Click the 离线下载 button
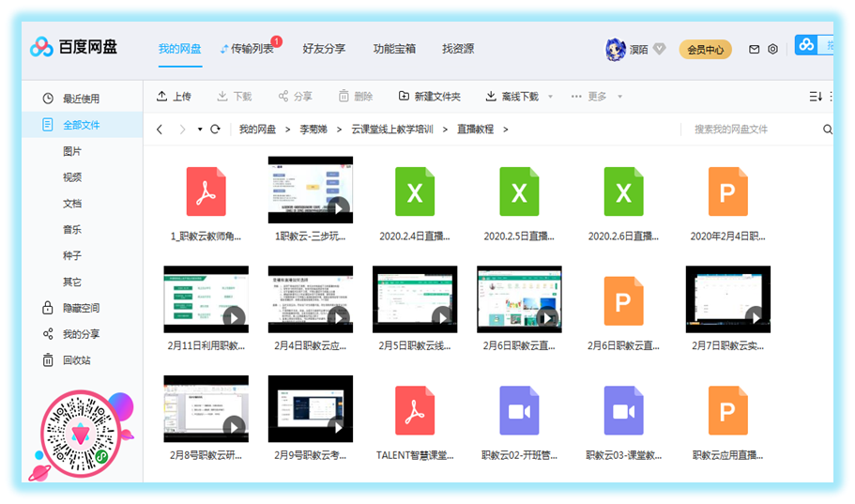Screen dimensions: 855x504 (512, 97)
